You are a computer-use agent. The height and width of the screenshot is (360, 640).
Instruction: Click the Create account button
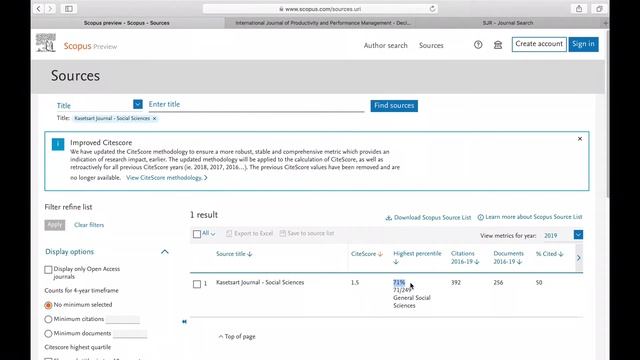pyautogui.click(x=539, y=44)
